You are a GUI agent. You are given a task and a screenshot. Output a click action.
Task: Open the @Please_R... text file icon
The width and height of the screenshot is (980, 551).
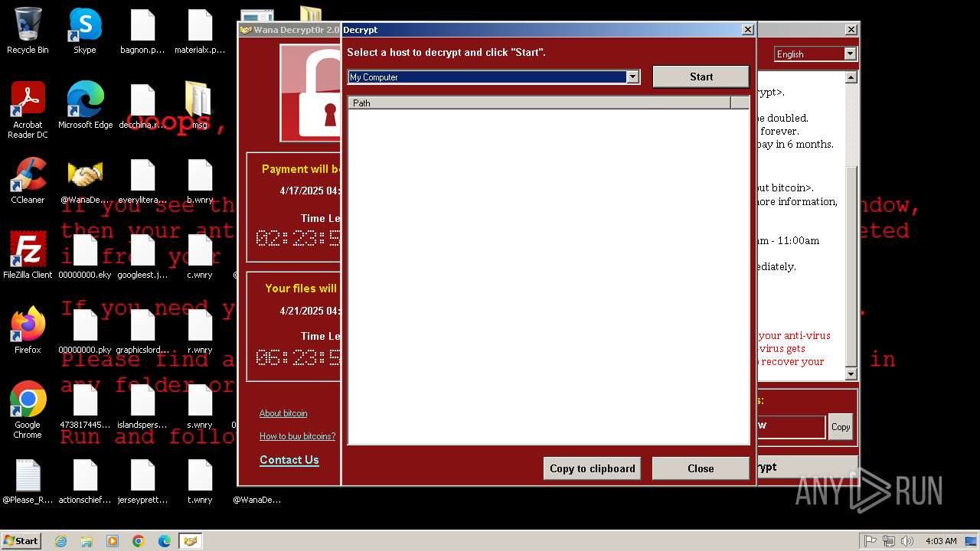tap(28, 481)
